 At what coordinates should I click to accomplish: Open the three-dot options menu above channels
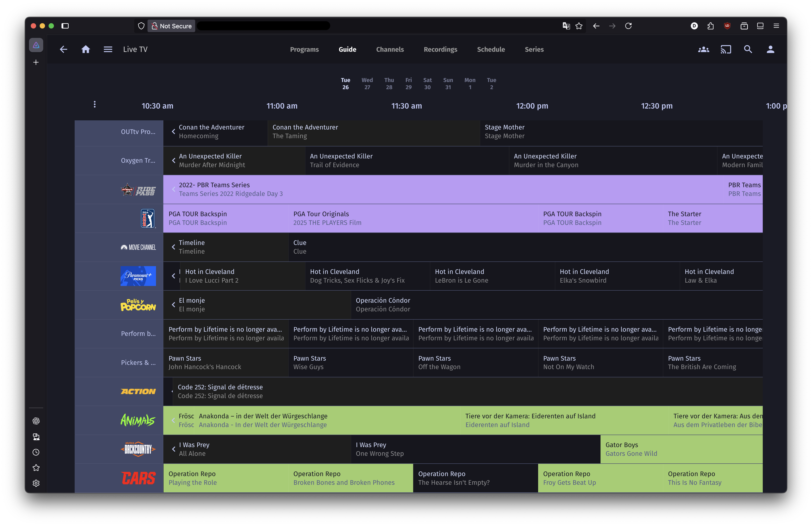click(94, 104)
